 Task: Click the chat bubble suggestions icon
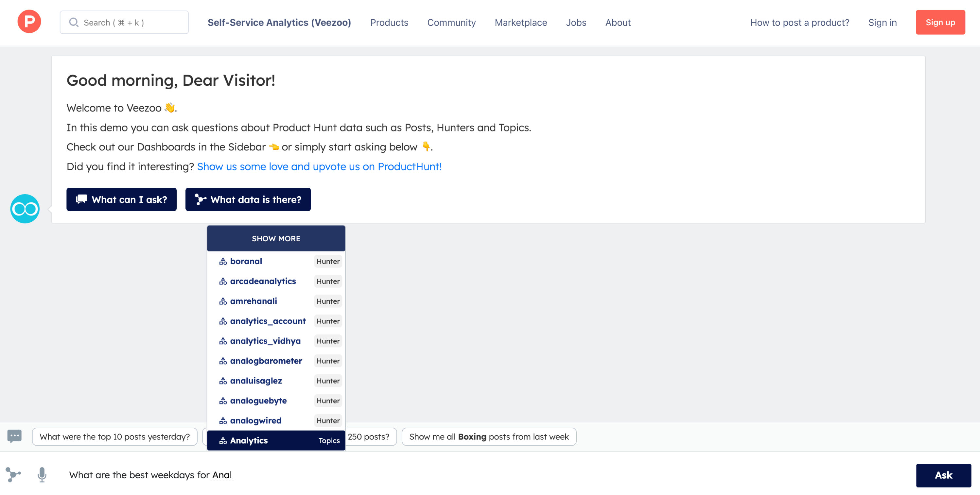14,436
